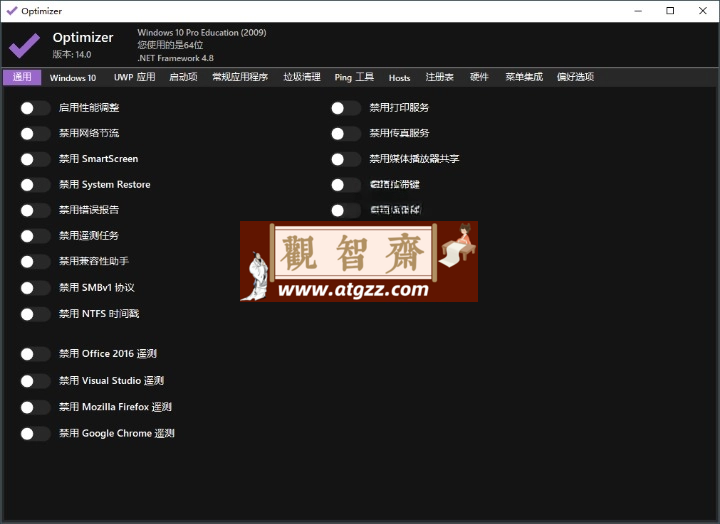Select the 通用 tab
Screen dimensions: 720x524
(22, 77)
